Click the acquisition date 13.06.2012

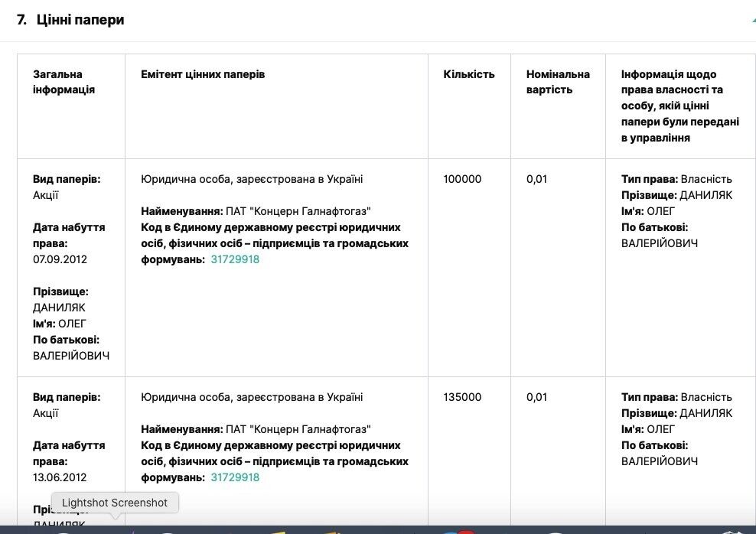(60, 477)
